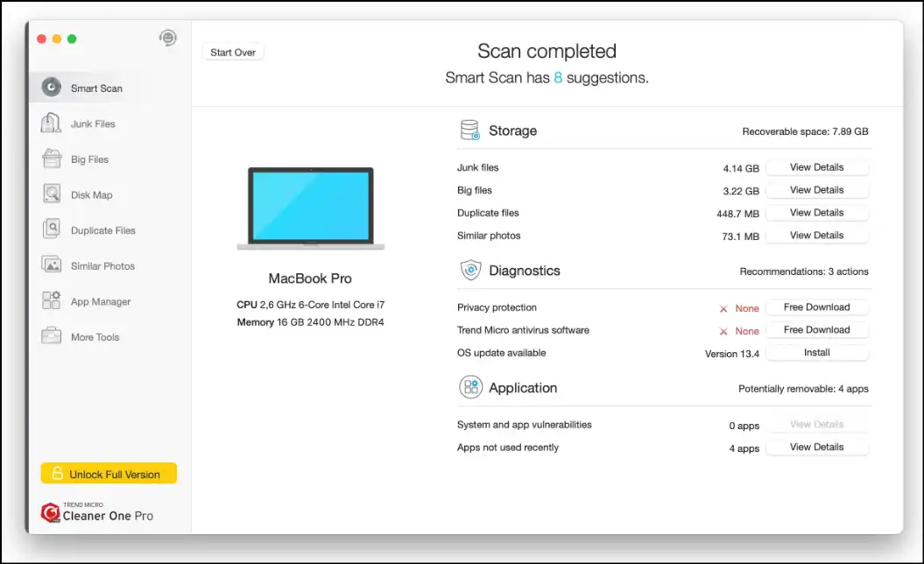Click the MacBook Pro laptop image

(310, 209)
